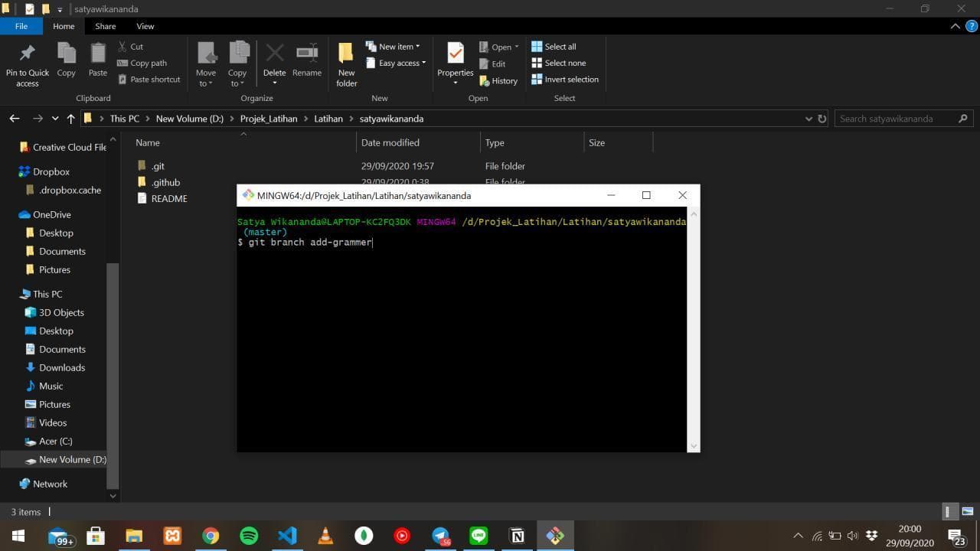Sort files by Date modified column
980x551 pixels.
tap(390, 142)
